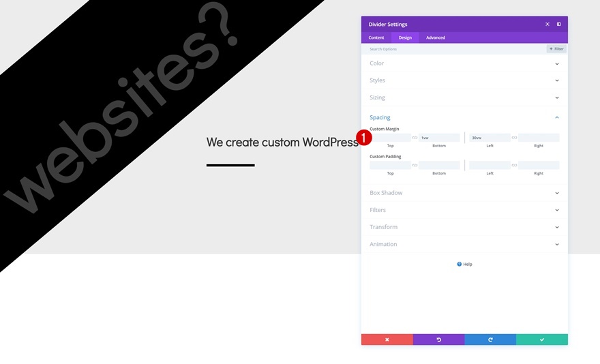Toggle link between padding Left and Right
Viewport: 600px width, 364px height.
[x=514, y=165]
